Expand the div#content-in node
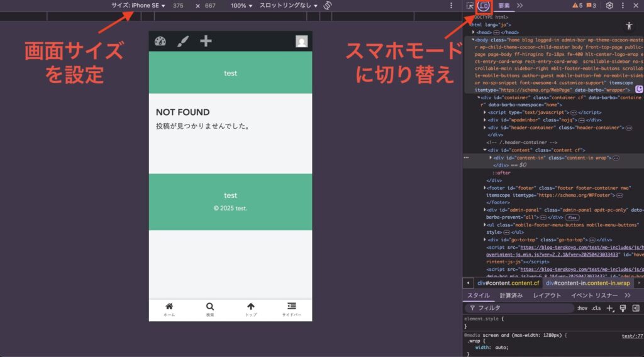Image resolution: width=644 pixels, height=357 pixels. [491, 158]
